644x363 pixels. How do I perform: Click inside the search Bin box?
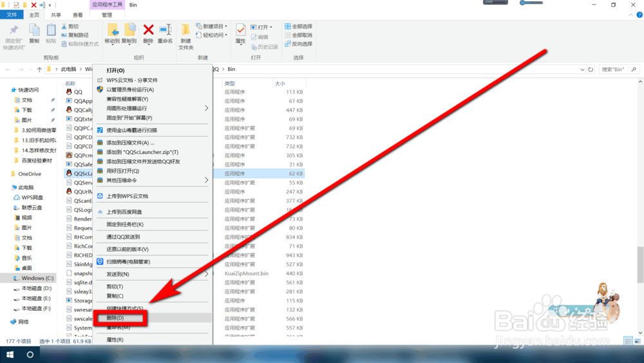coord(618,70)
